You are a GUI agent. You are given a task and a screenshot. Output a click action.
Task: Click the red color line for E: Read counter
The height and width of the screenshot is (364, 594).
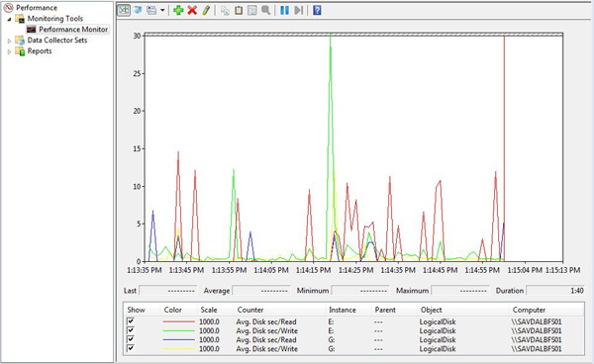(178, 321)
